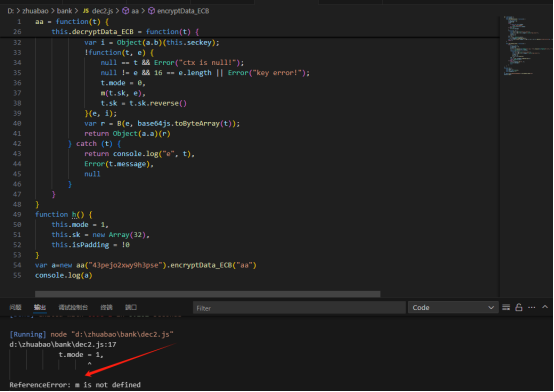Click 'ReferenceError: m is not defined' output
Viewport: 554px width, 392px height.
tap(75, 385)
